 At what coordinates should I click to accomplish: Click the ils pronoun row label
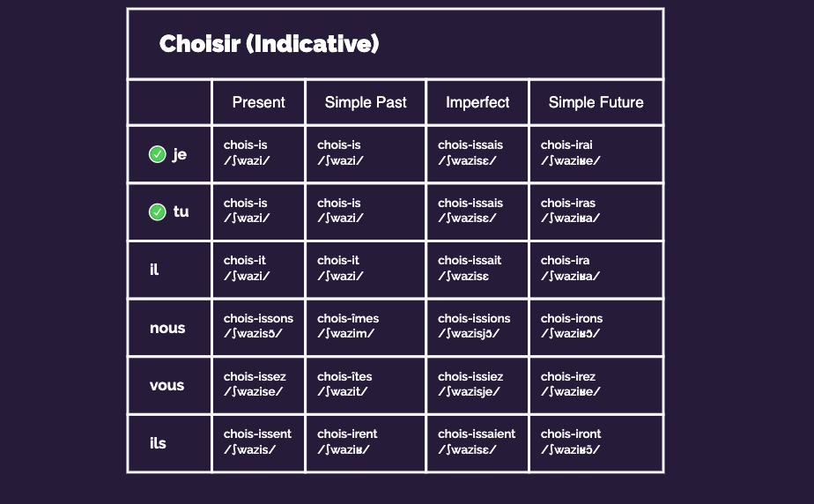[158, 443]
